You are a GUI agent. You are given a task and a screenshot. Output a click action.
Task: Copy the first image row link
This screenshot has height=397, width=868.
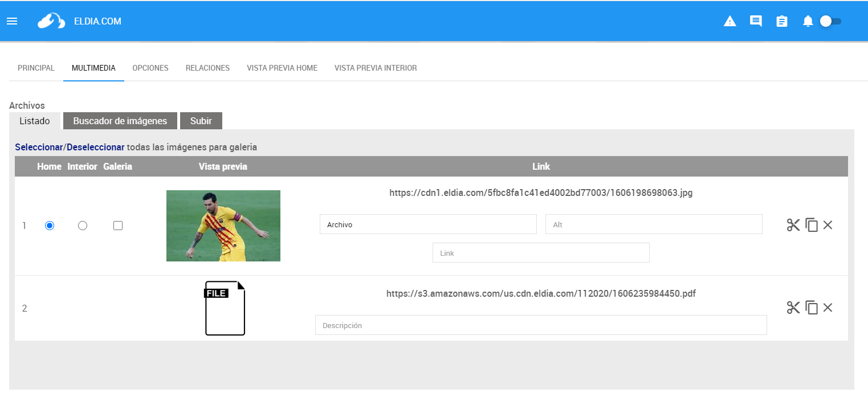(x=812, y=225)
